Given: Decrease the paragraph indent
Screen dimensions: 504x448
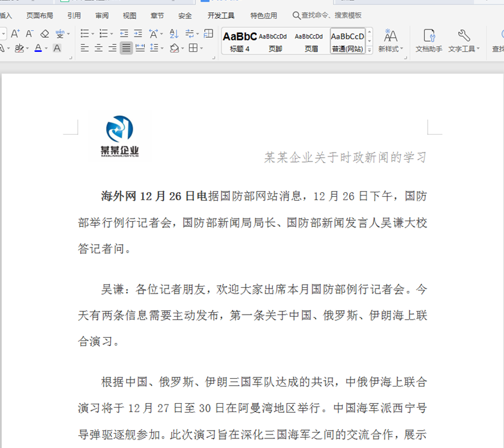Looking at the screenshot, I should pyautogui.click(x=124, y=34).
